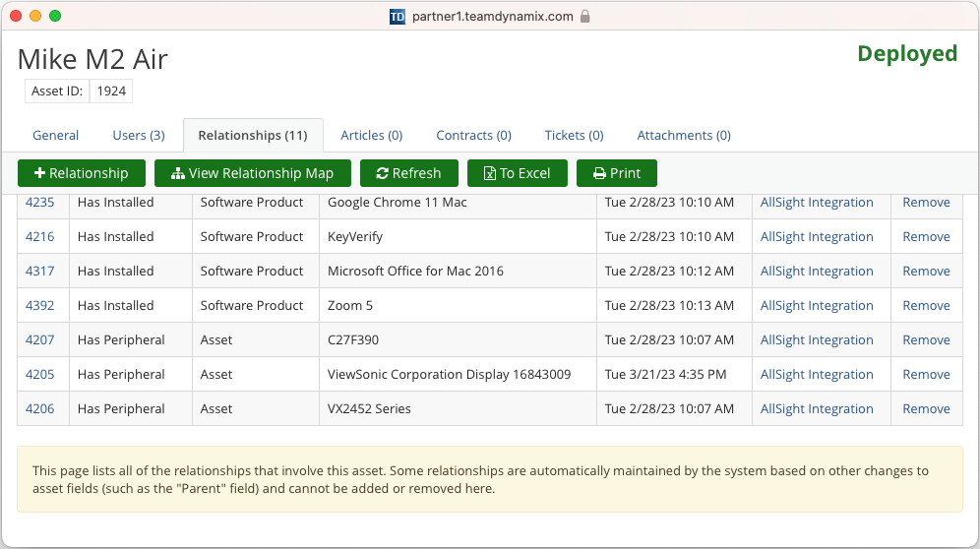Switch to the Contracts (0) tab

pyautogui.click(x=473, y=135)
